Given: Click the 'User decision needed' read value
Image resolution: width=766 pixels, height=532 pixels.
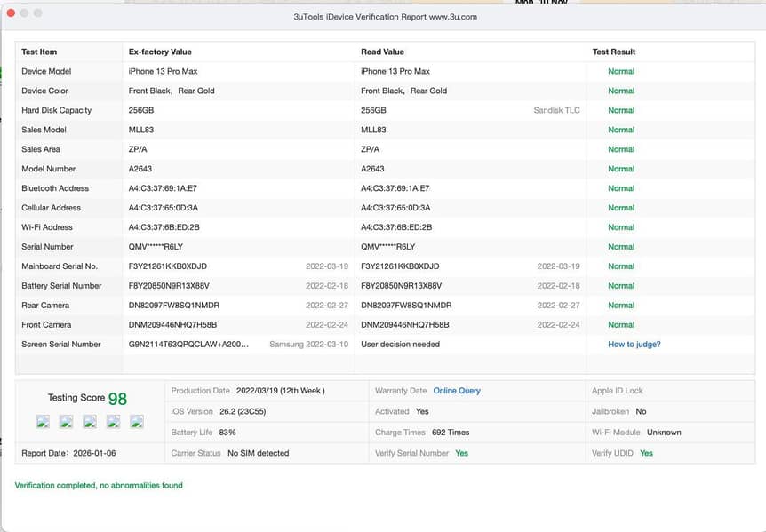Looking at the screenshot, I should 400,345.
